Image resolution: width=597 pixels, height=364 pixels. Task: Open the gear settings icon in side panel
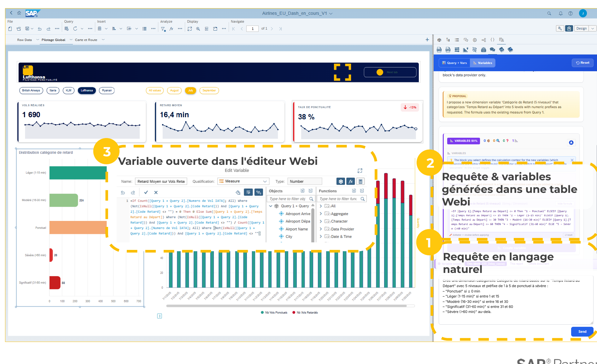pyautogui.click(x=475, y=40)
